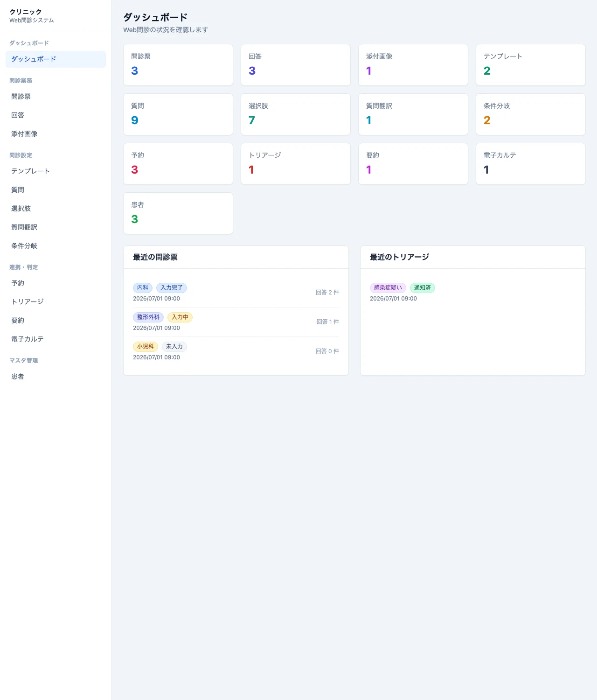The height and width of the screenshot is (700, 597).
Task: Open 電子カルテ sidebar link
Action: pos(56,339)
